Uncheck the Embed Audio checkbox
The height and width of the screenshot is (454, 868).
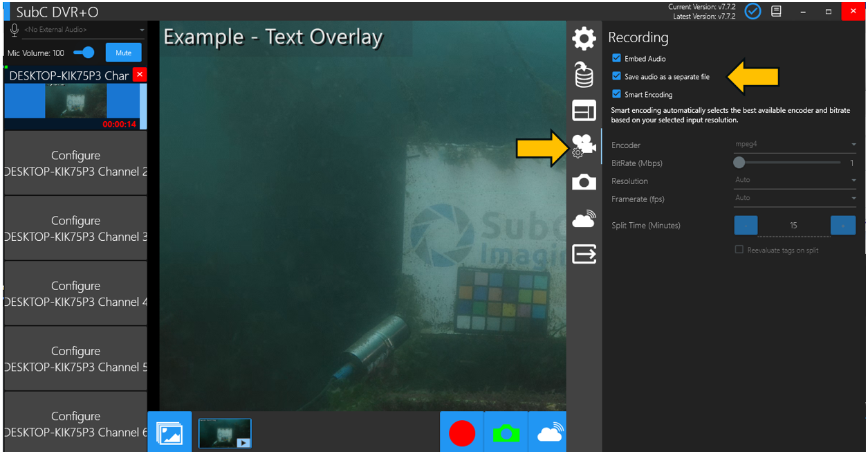616,59
